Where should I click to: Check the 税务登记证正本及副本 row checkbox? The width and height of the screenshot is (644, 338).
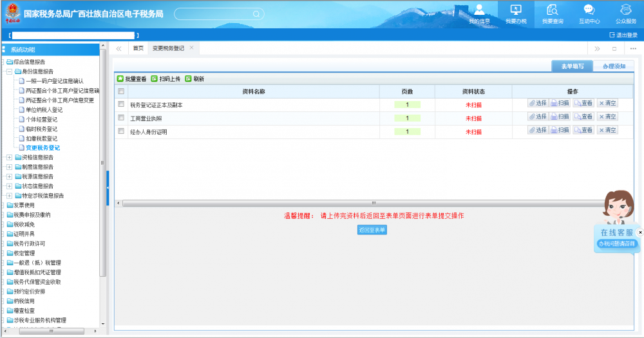tap(120, 104)
